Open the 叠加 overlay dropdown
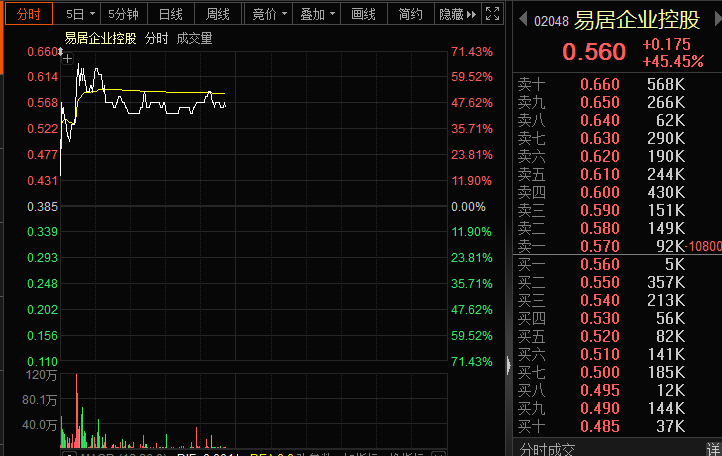Screen dimensions: 722x456 332,14
